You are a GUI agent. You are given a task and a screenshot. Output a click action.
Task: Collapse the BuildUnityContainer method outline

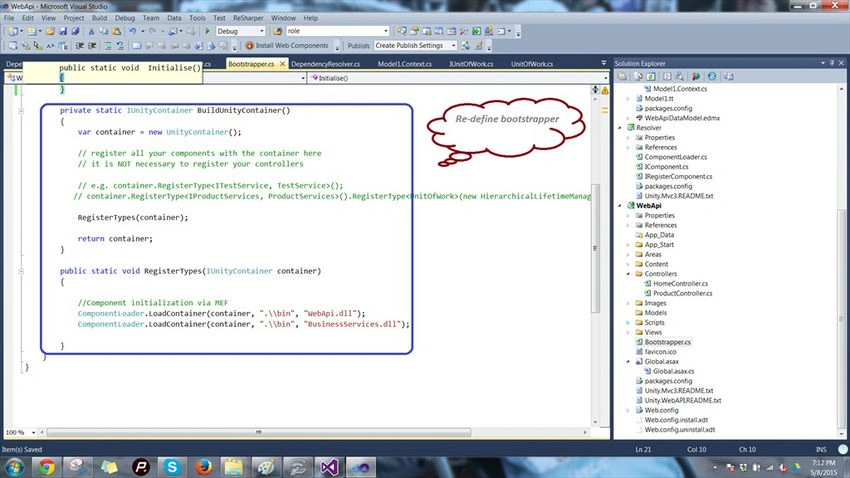point(21,111)
